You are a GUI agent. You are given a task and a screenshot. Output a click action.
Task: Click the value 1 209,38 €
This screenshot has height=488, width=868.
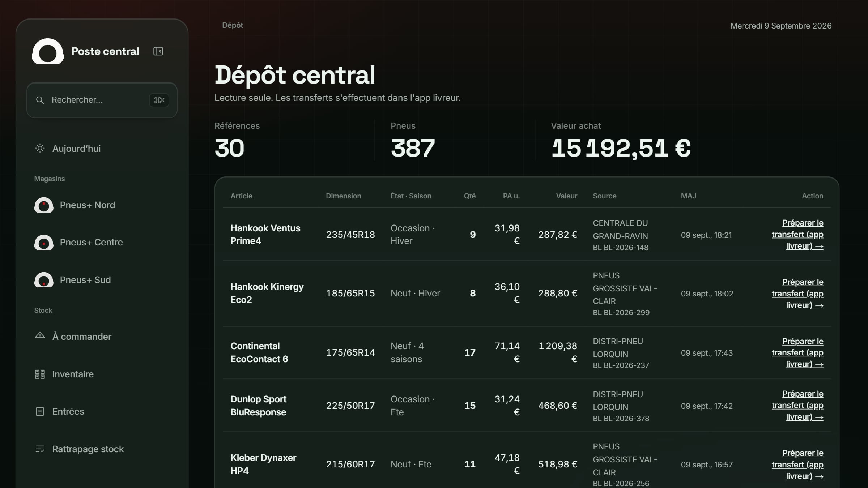coord(558,352)
